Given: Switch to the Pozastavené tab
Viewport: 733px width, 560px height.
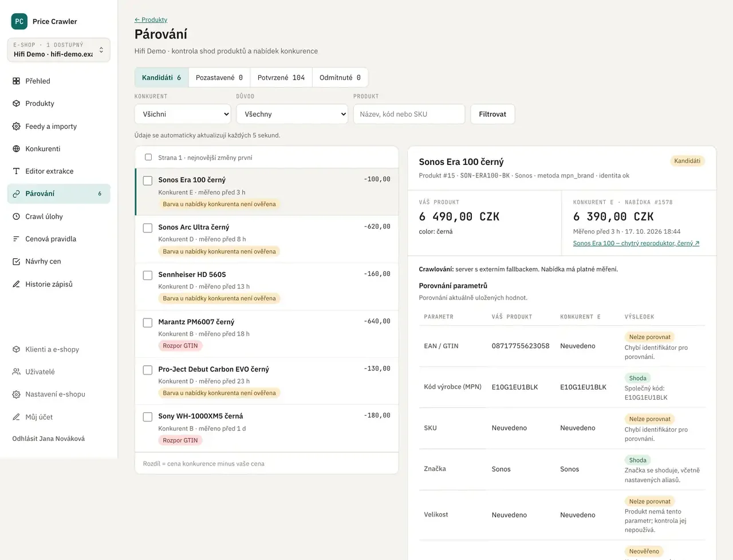Looking at the screenshot, I should click(x=219, y=77).
